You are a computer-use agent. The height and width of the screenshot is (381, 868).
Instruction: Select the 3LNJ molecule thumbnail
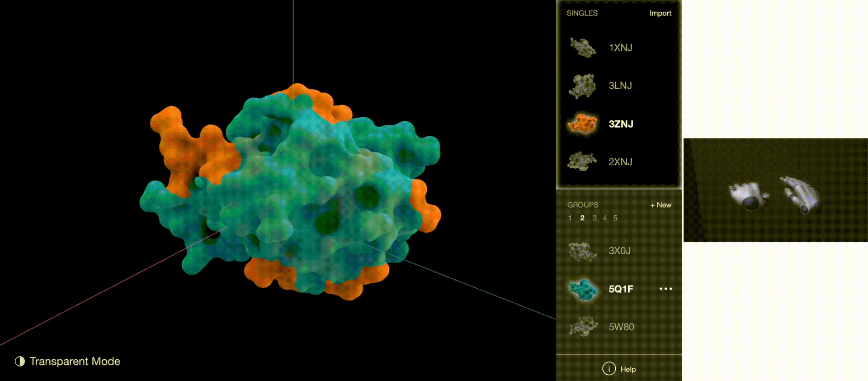tap(582, 86)
